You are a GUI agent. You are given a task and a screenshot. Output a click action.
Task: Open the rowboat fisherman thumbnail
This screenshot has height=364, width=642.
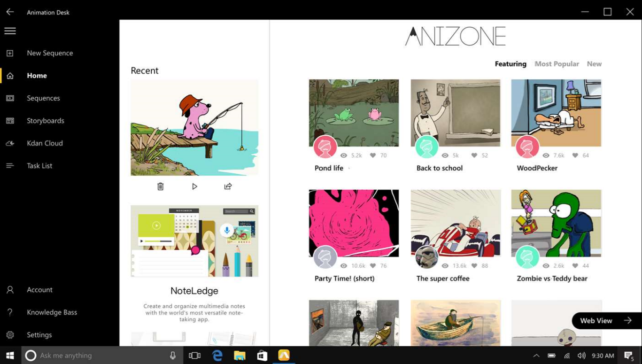(456, 323)
